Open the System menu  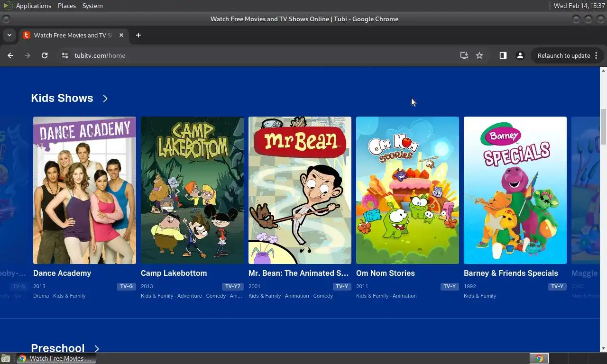[x=92, y=6]
